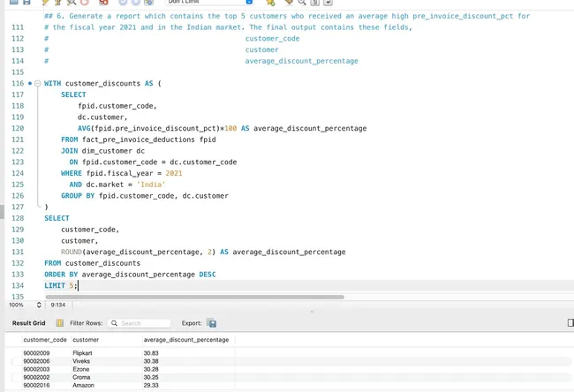Screen dimensions: 574x392
Task: Click the customer column header
Action: (86, 340)
